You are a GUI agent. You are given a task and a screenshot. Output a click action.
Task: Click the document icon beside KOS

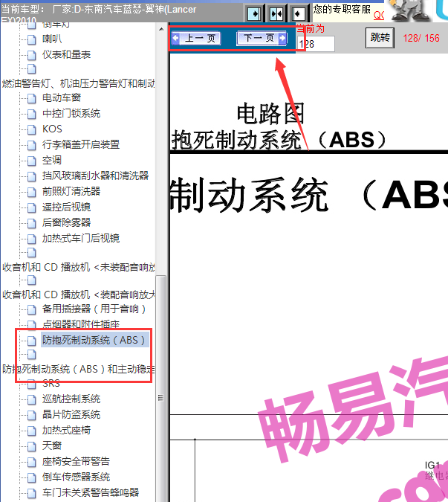click(32, 129)
